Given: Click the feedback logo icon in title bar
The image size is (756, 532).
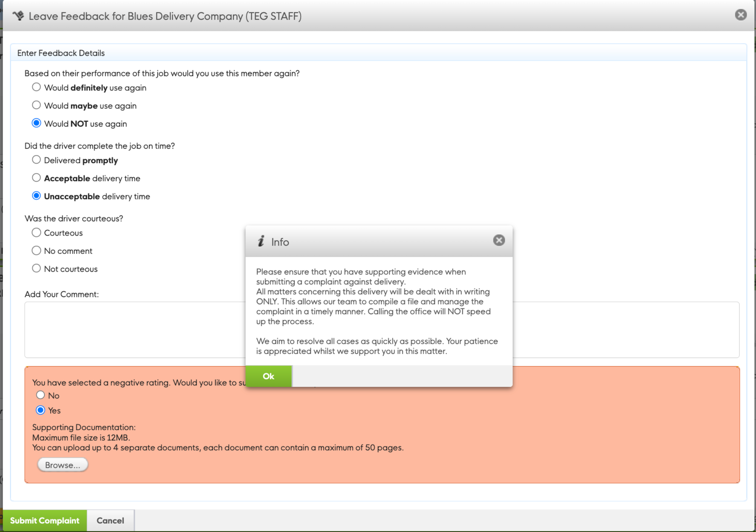Looking at the screenshot, I should coord(18,16).
